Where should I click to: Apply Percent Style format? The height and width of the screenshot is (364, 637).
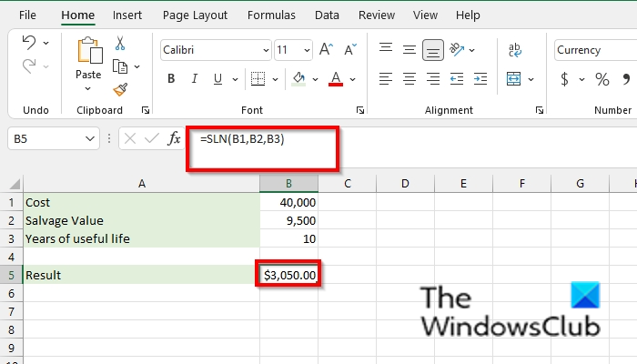point(602,79)
